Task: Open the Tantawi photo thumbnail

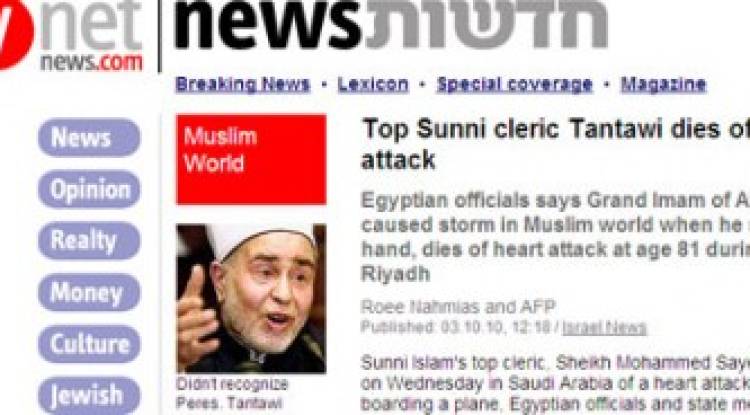Action: [251, 298]
